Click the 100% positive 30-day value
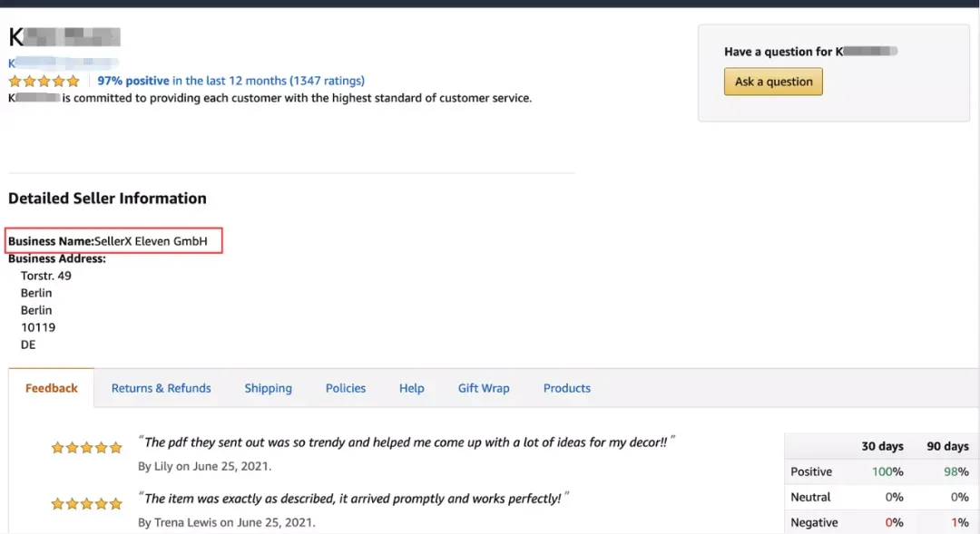The height and width of the screenshot is (534, 980). click(x=887, y=471)
